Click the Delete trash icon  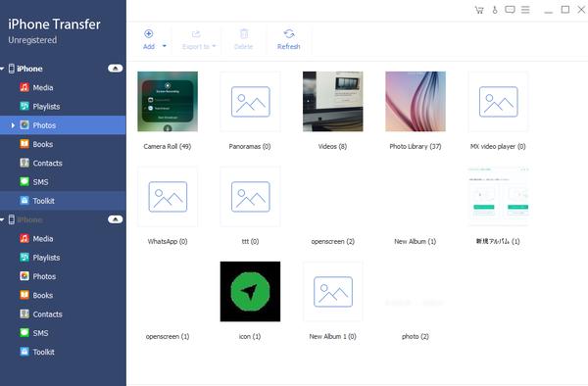[244, 33]
